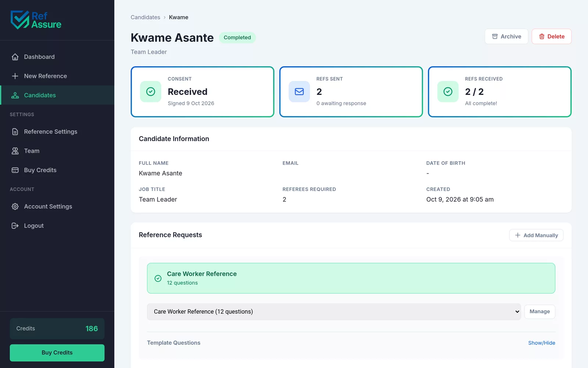Click the Reference Settings document icon
The height and width of the screenshot is (368, 588).
pyautogui.click(x=15, y=132)
